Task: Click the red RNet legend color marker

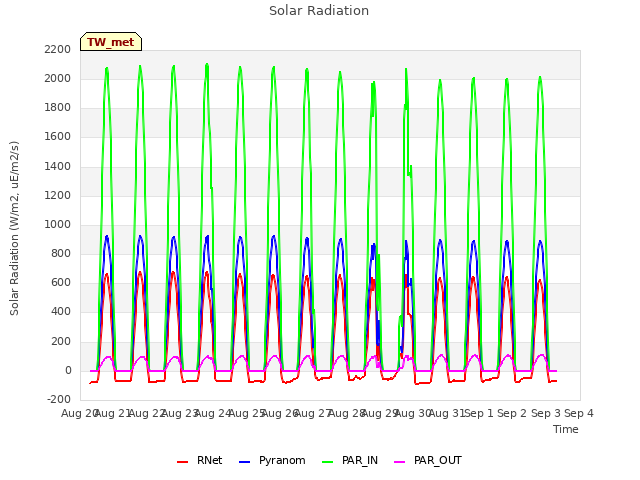Action: 182,462
